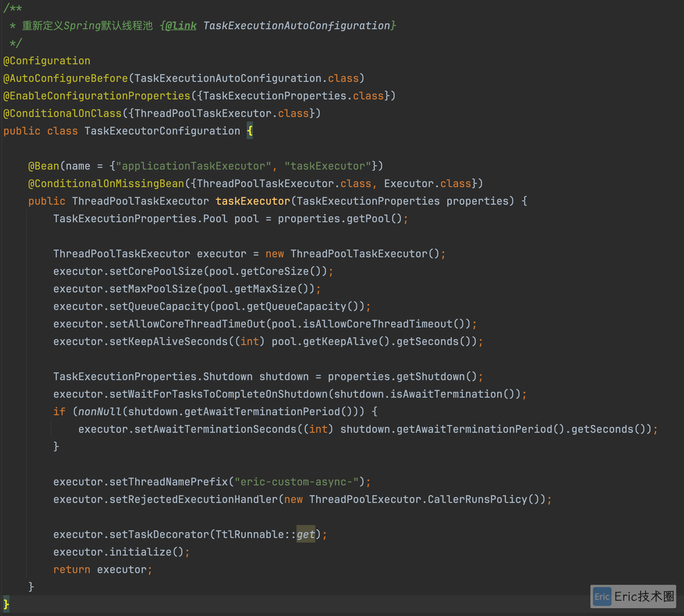Click getShutdown in the shutdown assignment line
684x616 pixels.
coord(431,377)
